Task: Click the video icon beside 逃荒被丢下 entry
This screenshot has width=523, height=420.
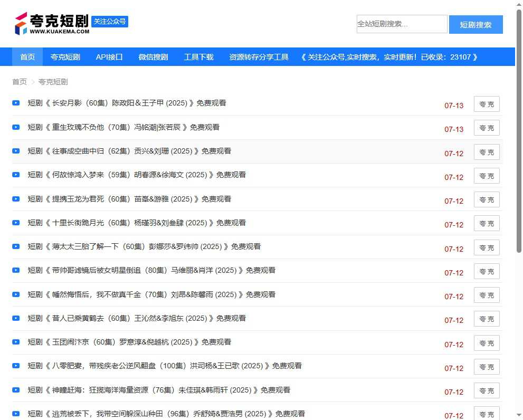Action: (x=15, y=413)
